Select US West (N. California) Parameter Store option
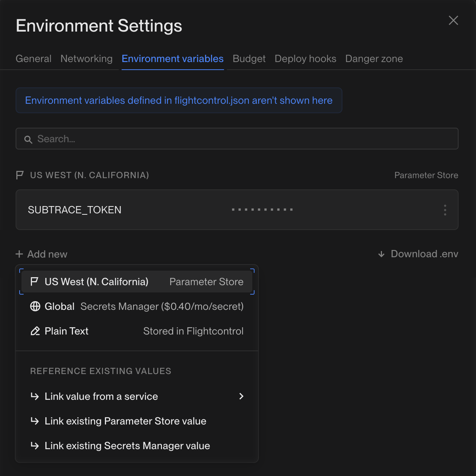 pos(137,282)
